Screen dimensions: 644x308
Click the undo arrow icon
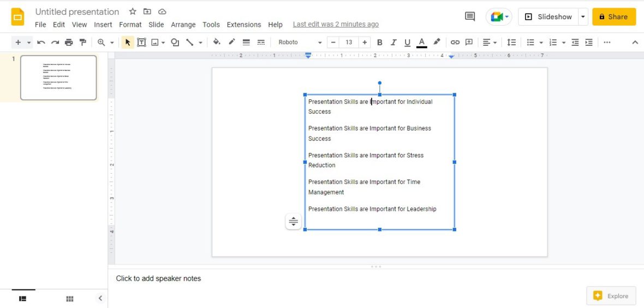[x=41, y=42]
